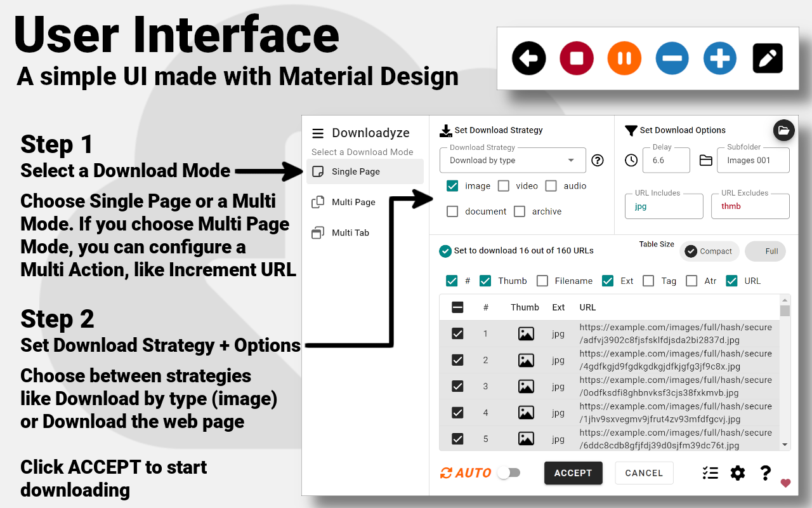The height and width of the screenshot is (508, 812).
Task: Check the Filename column checkbox
Action: 542,281
